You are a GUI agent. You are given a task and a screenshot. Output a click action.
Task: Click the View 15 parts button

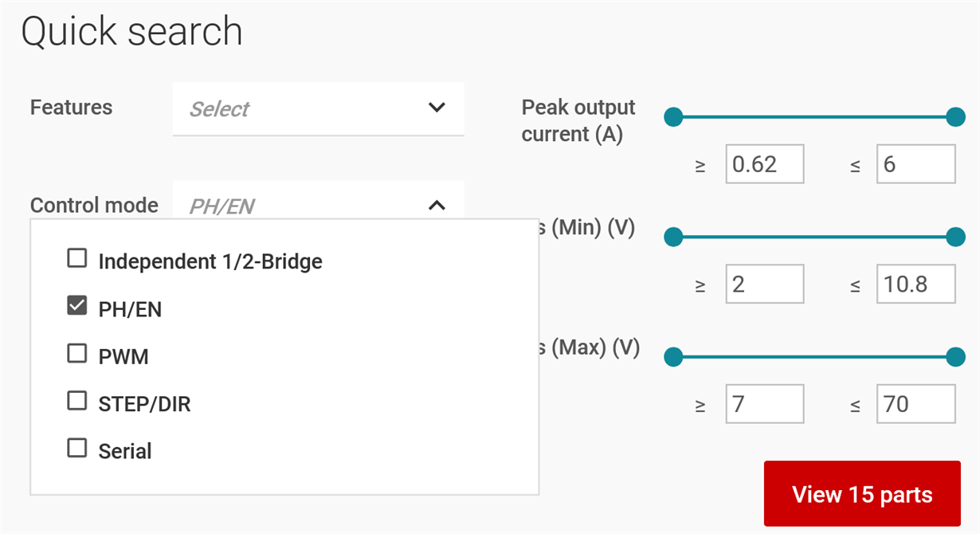(x=862, y=494)
